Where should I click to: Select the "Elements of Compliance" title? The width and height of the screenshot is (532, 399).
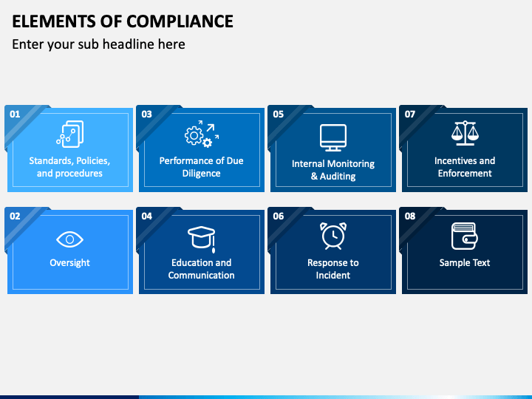(123, 21)
